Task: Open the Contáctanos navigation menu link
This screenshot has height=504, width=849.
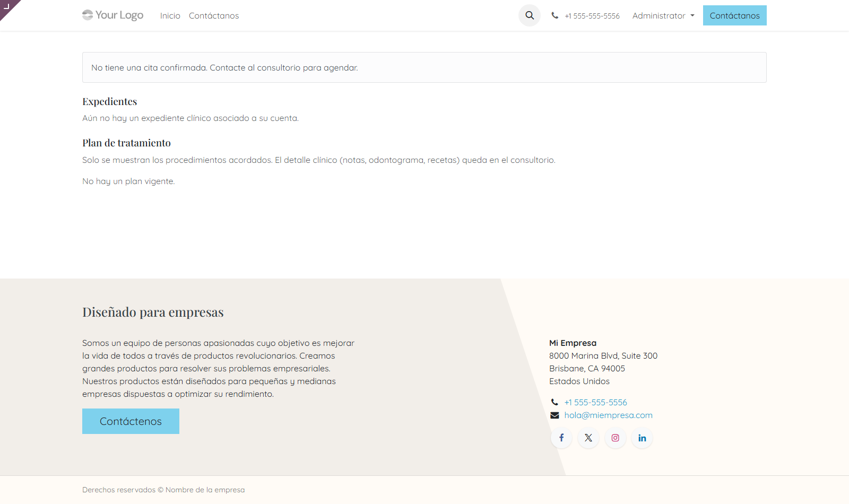Action: click(214, 15)
